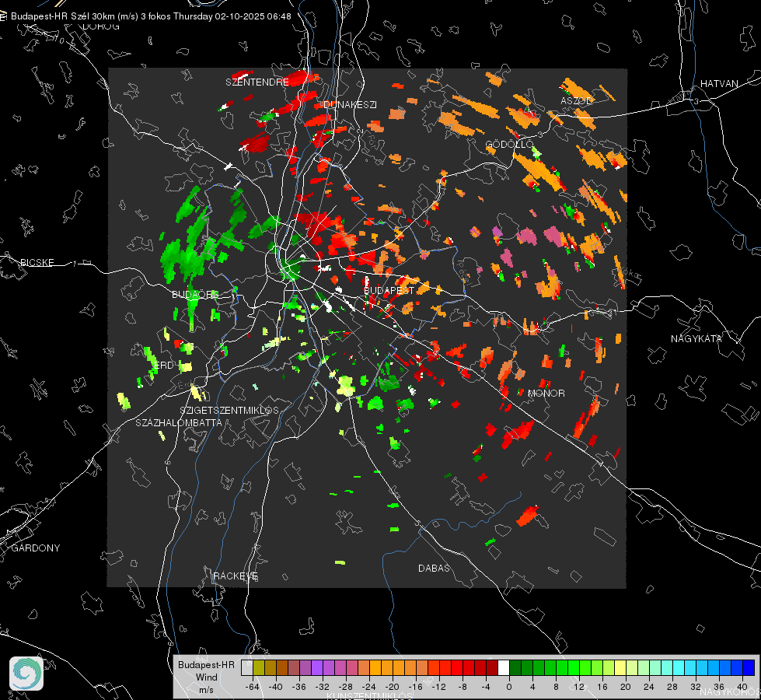Click the light gray first swatch in the legend
The width and height of the screenshot is (761, 700).
[x=247, y=668]
